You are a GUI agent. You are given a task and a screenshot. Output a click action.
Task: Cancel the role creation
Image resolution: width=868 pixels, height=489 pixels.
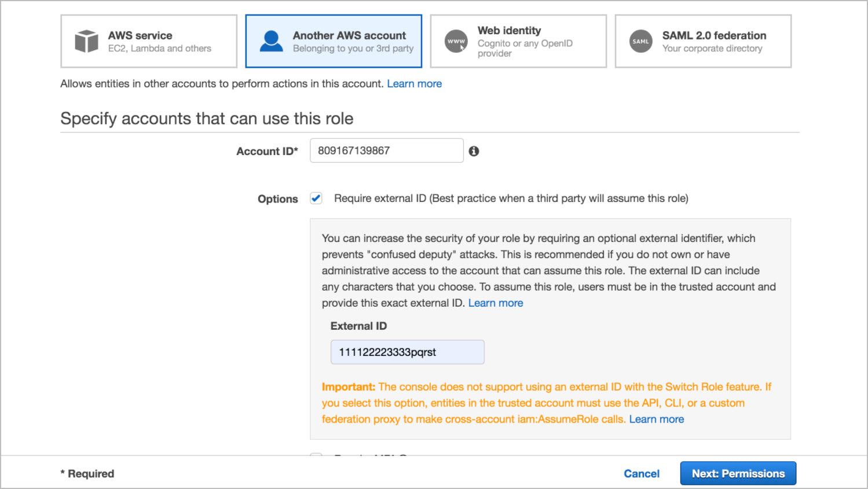click(x=642, y=474)
